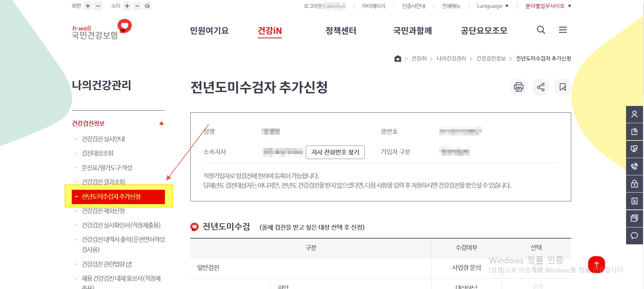
Task: Open the 공단요모조모 main menu
Action: coord(484,30)
